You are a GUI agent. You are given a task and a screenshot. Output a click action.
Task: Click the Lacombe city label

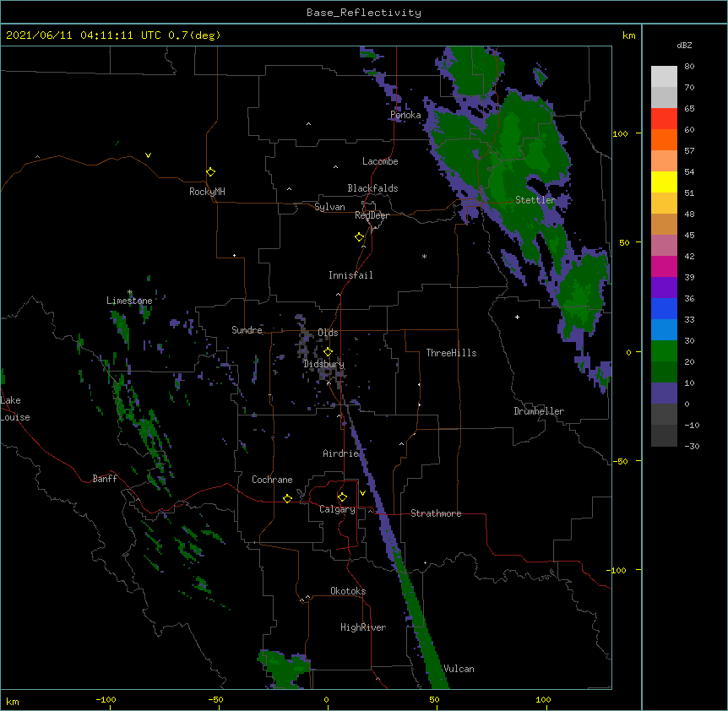(380, 161)
